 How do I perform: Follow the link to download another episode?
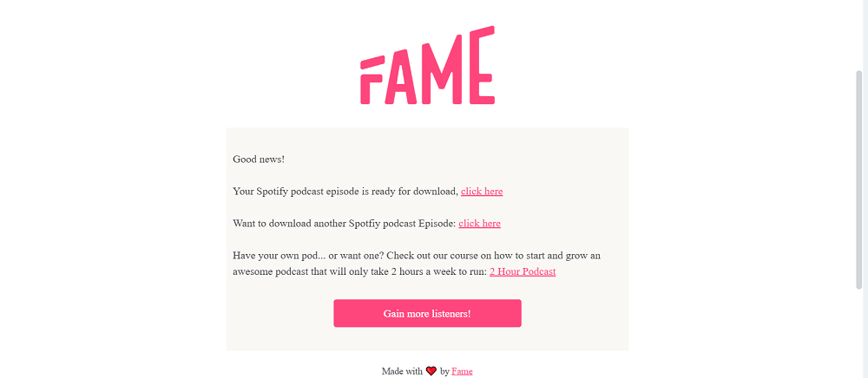pos(479,224)
